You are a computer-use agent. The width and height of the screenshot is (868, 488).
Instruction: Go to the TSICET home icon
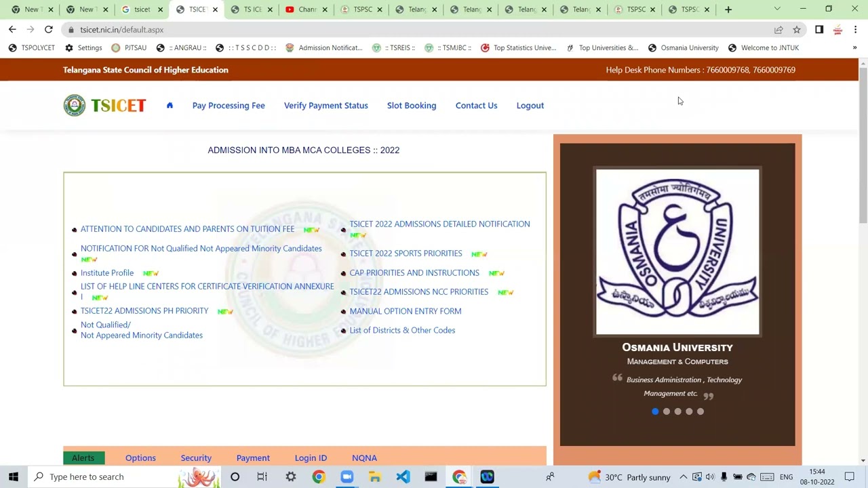[x=170, y=105]
